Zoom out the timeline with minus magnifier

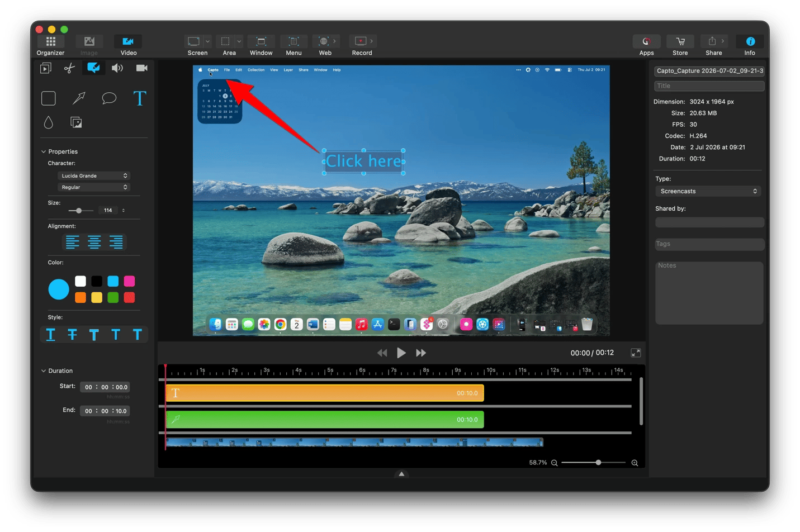554,463
